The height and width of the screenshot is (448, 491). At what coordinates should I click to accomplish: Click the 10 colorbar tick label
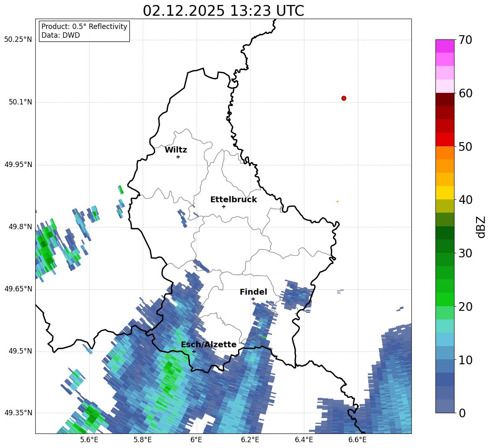465,360
